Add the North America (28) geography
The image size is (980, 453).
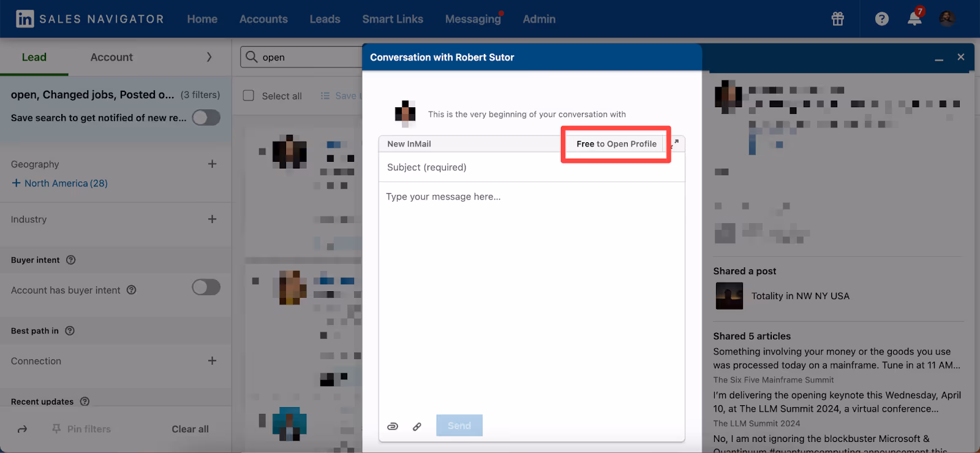(x=60, y=183)
